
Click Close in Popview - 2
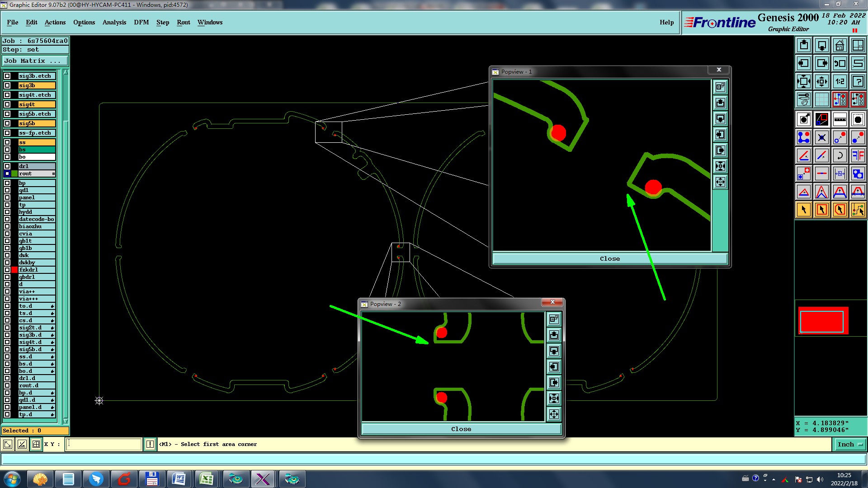tap(461, 429)
